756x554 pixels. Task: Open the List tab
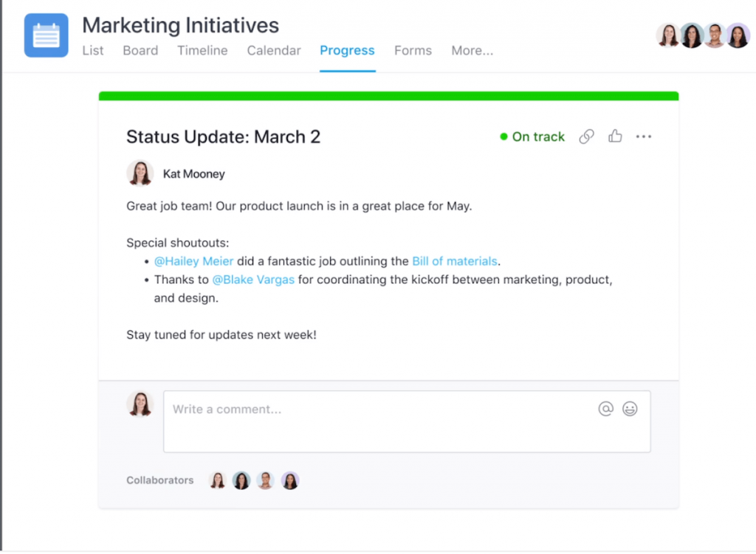[93, 51]
